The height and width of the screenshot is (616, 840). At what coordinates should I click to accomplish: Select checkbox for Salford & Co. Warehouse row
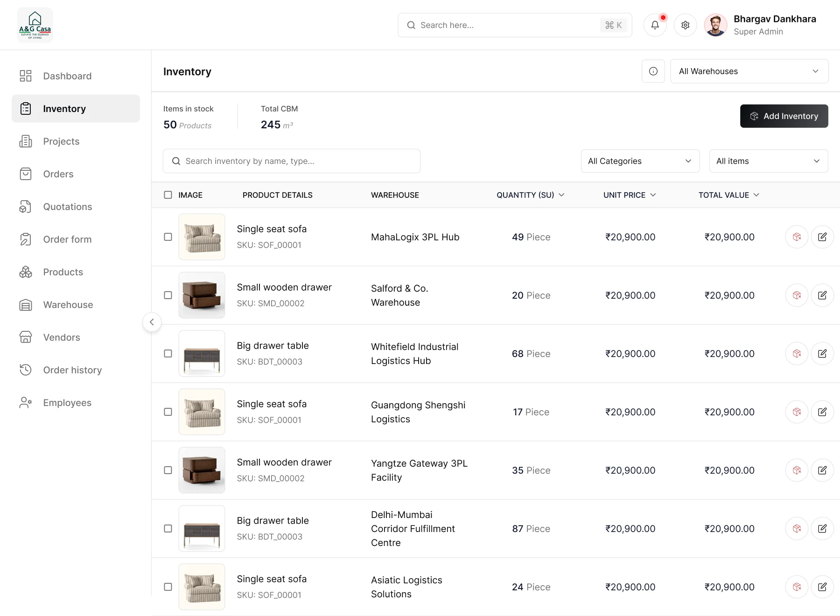click(168, 295)
